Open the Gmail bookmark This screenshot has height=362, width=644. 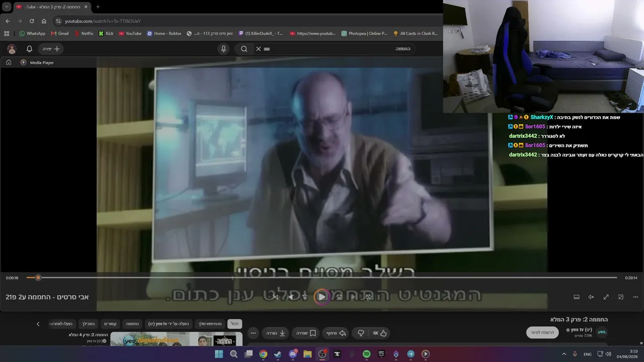pyautogui.click(x=60, y=34)
